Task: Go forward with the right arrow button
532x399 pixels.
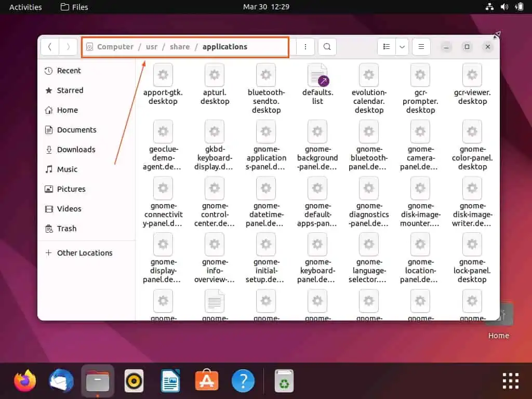Action: (x=68, y=47)
